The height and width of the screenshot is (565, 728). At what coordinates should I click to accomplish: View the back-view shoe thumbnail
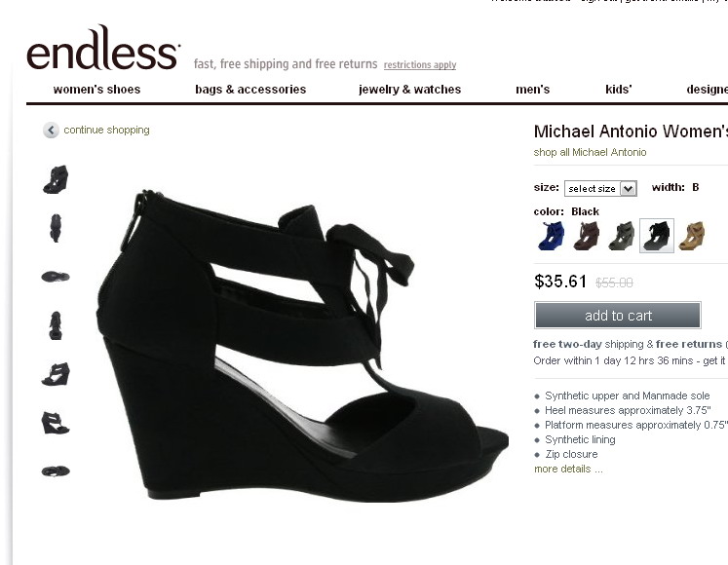click(56, 228)
